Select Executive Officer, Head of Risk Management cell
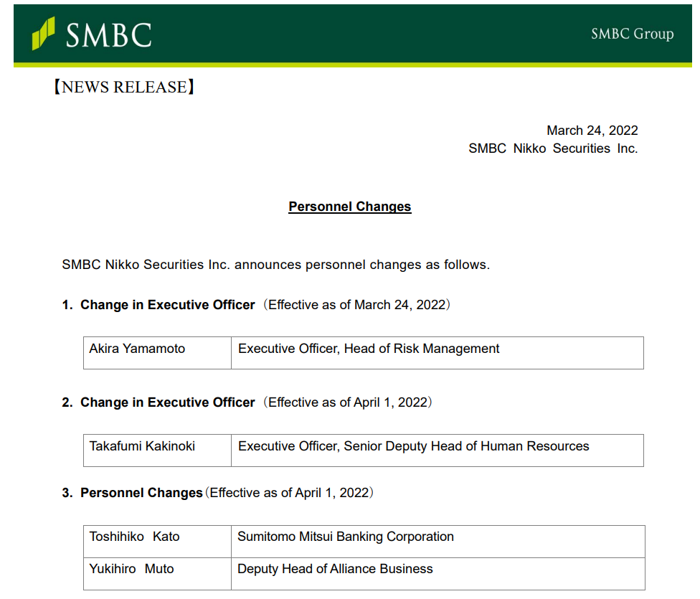This screenshot has height=599, width=700. (437, 353)
